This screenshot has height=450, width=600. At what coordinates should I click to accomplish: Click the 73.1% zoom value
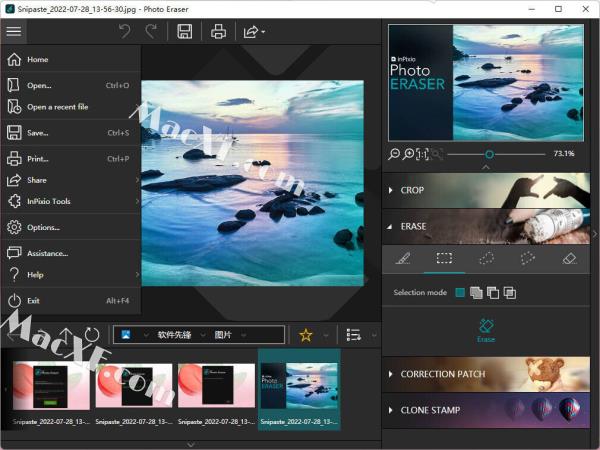point(564,153)
